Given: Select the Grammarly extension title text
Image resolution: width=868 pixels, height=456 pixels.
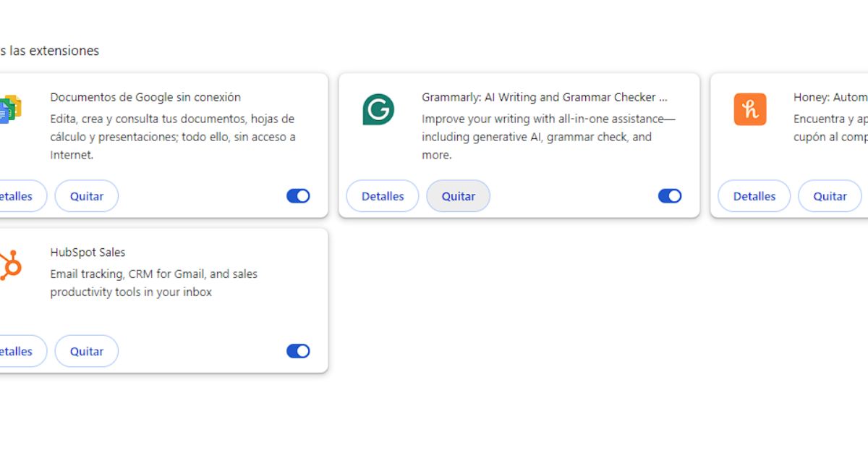Looking at the screenshot, I should [x=545, y=97].
